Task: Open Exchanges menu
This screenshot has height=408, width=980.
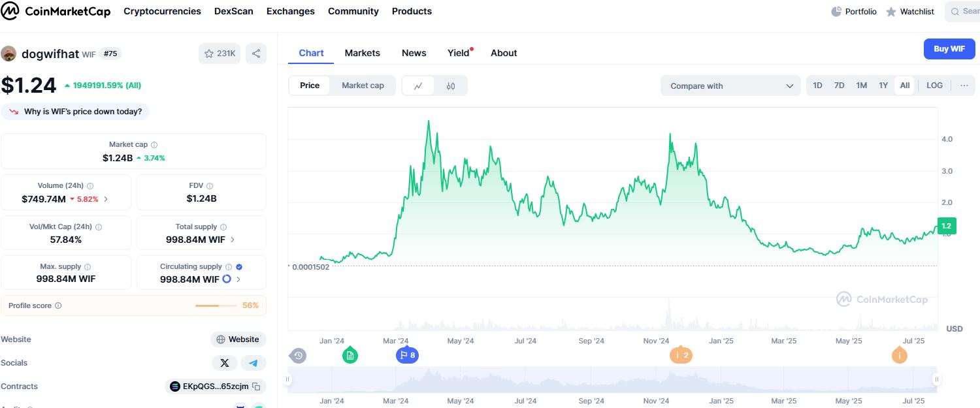Action: click(x=291, y=11)
